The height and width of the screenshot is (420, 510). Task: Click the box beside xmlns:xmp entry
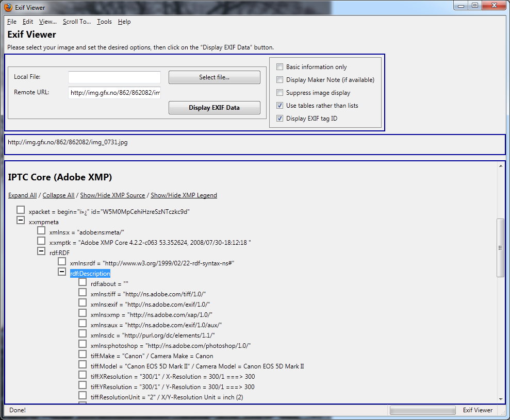(83, 313)
